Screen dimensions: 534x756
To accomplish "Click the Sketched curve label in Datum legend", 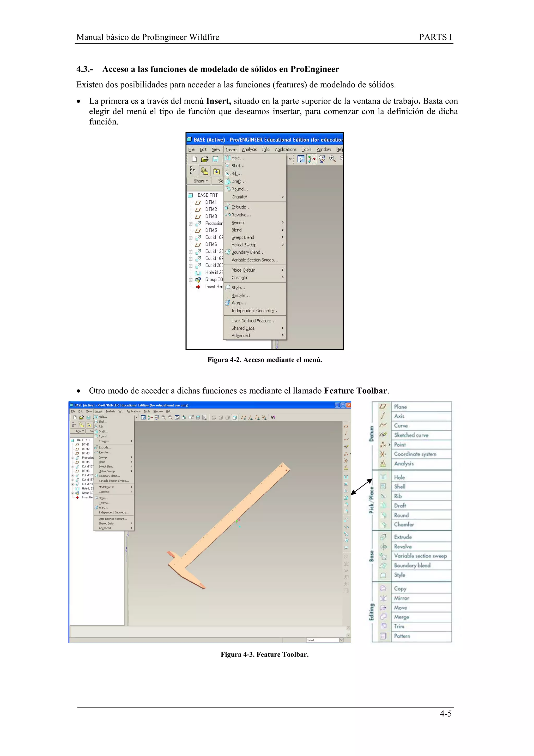I will pyautogui.click(x=411, y=435).
